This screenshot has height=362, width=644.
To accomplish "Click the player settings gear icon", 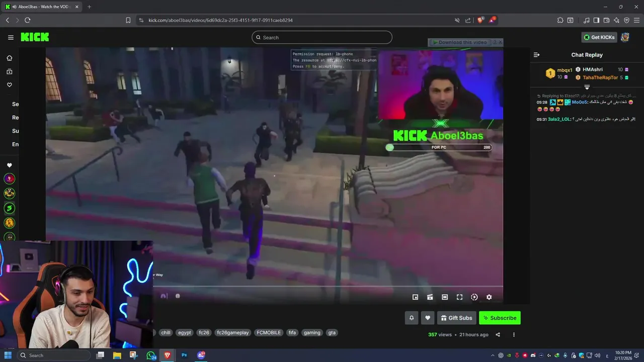I will point(489,297).
